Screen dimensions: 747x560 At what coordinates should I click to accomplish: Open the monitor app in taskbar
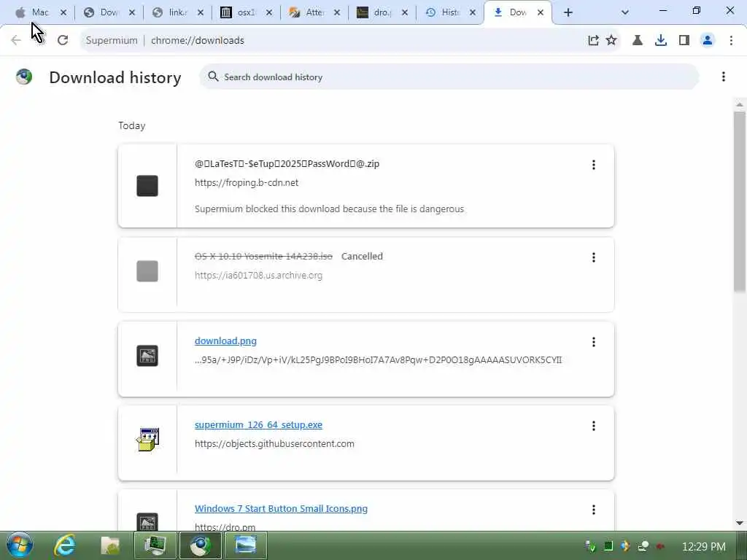tap(155, 545)
